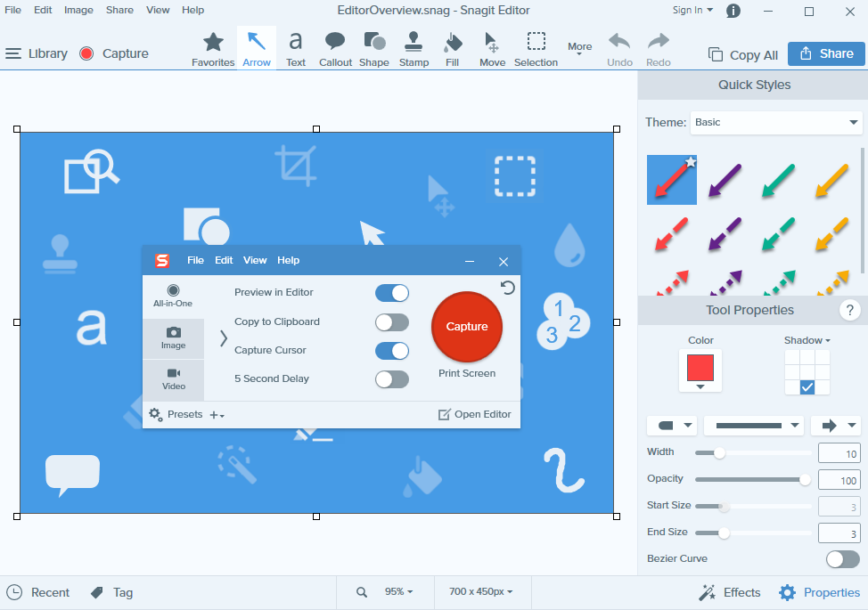
Task: Select the Move tool
Action: (x=492, y=49)
